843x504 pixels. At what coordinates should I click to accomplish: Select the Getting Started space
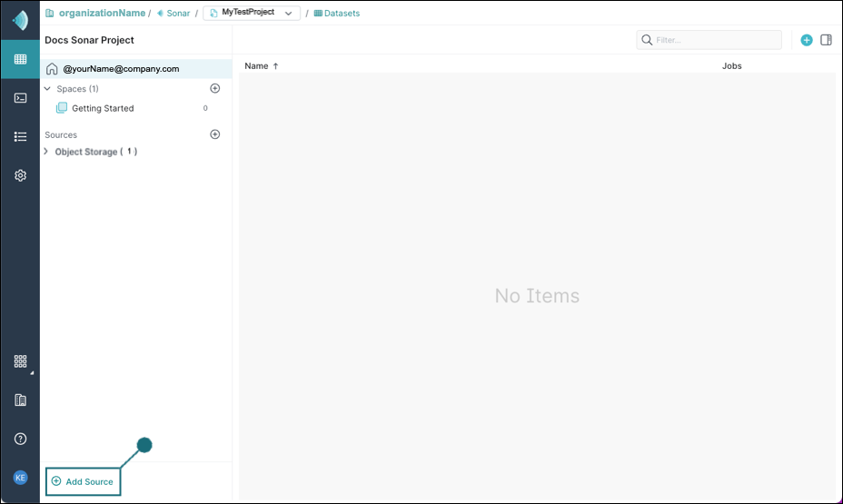pos(102,108)
